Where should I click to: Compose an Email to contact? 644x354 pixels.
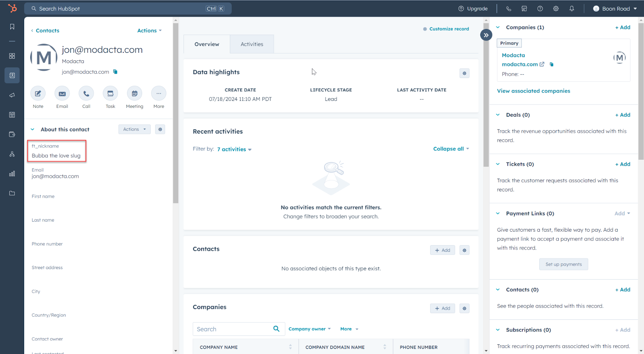pyautogui.click(x=62, y=93)
